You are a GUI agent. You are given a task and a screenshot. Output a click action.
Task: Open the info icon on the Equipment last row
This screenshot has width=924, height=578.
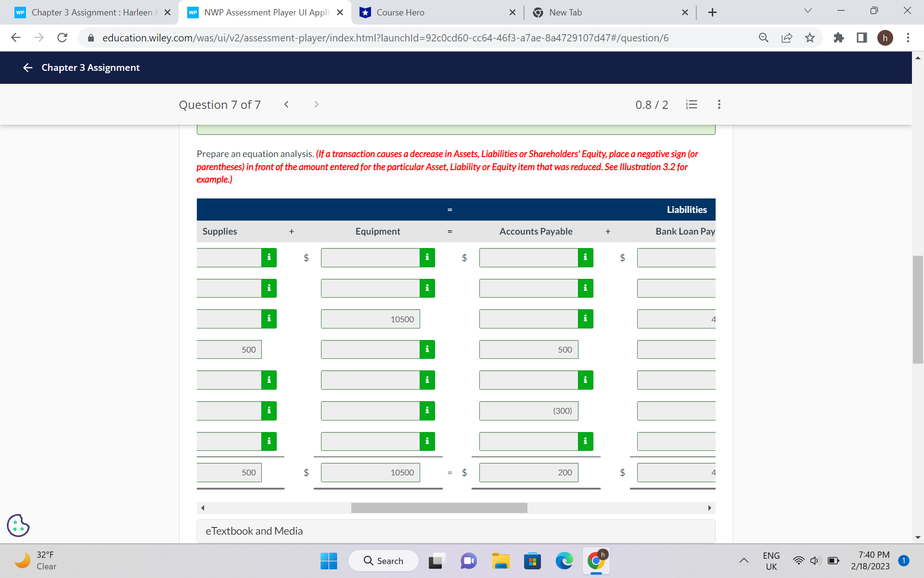click(426, 441)
